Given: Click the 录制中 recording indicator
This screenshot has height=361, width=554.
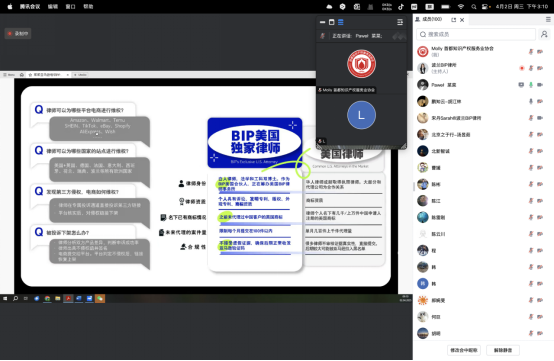Looking at the screenshot, I should [18, 34].
